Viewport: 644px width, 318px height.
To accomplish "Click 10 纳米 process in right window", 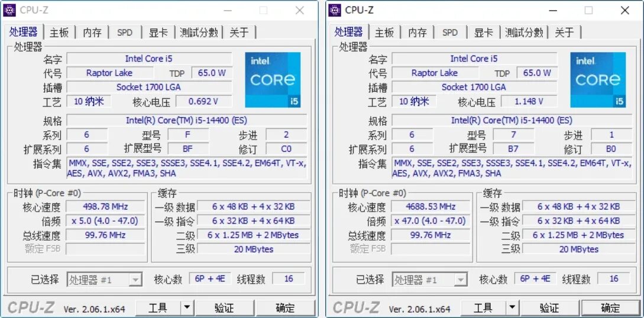I will click(x=414, y=101).
